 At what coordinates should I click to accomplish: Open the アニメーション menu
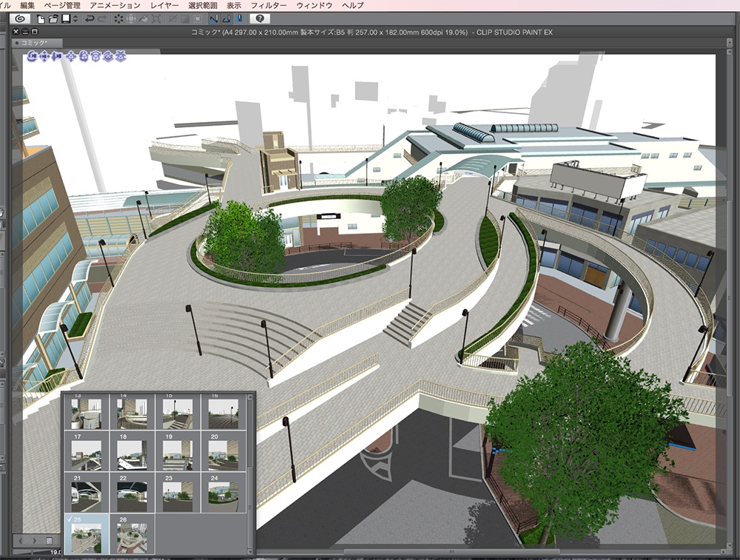click(x=115, y=5)
